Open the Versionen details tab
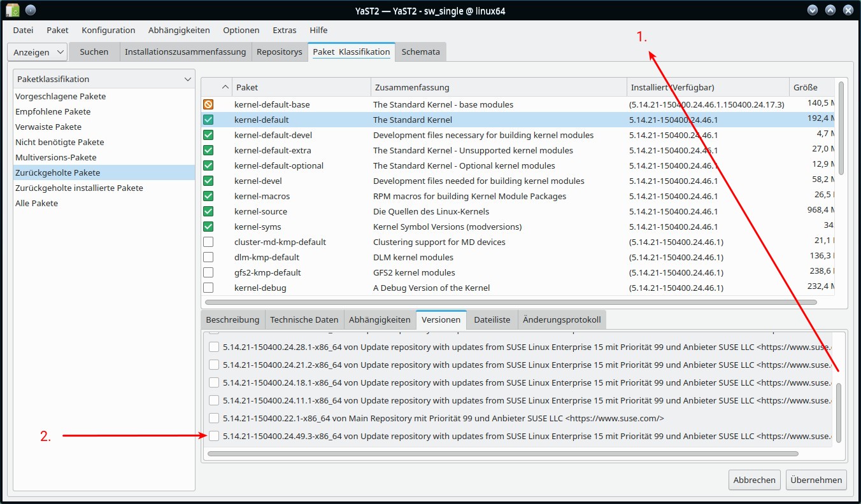The image size is (861, 504). (x=441, y=319)
